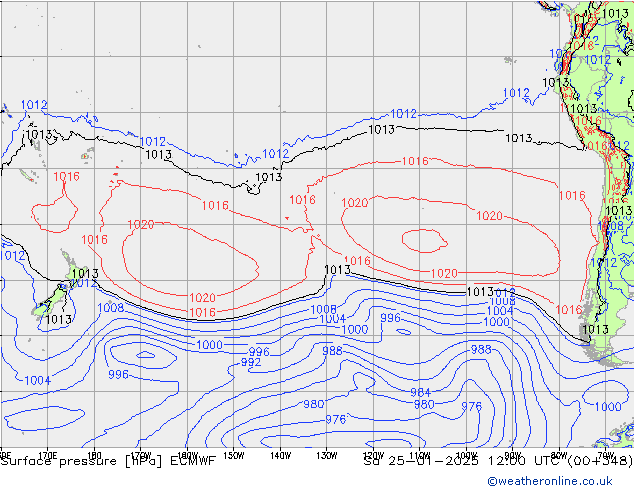The width and height of the screenshot is (634, 490).
Task: Click the red 1016 label at top near 110W
Action: point(415,161)
